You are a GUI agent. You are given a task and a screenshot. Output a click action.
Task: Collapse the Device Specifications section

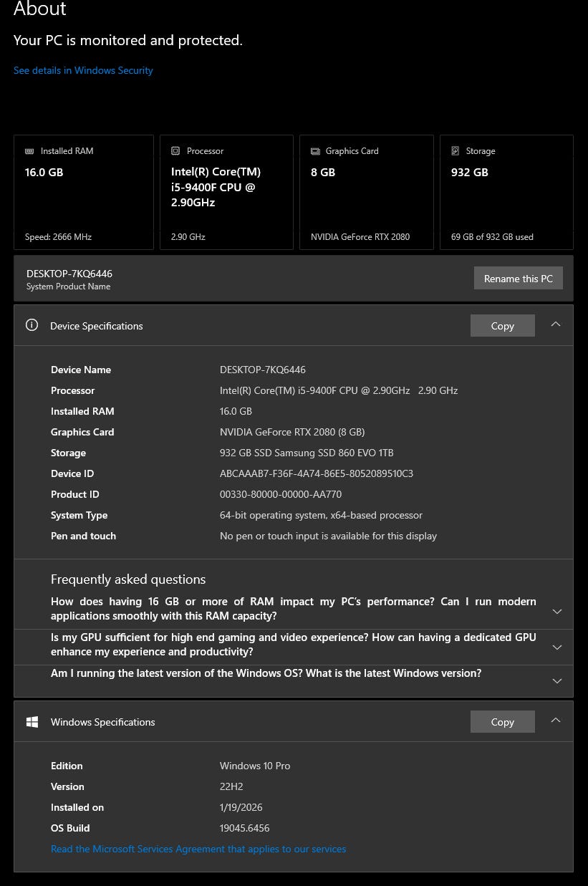tap(556, 324)
